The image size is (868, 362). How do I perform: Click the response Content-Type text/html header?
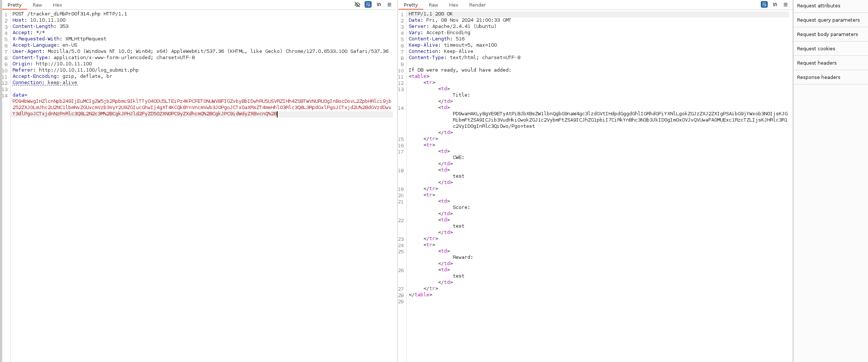[464, 58]
